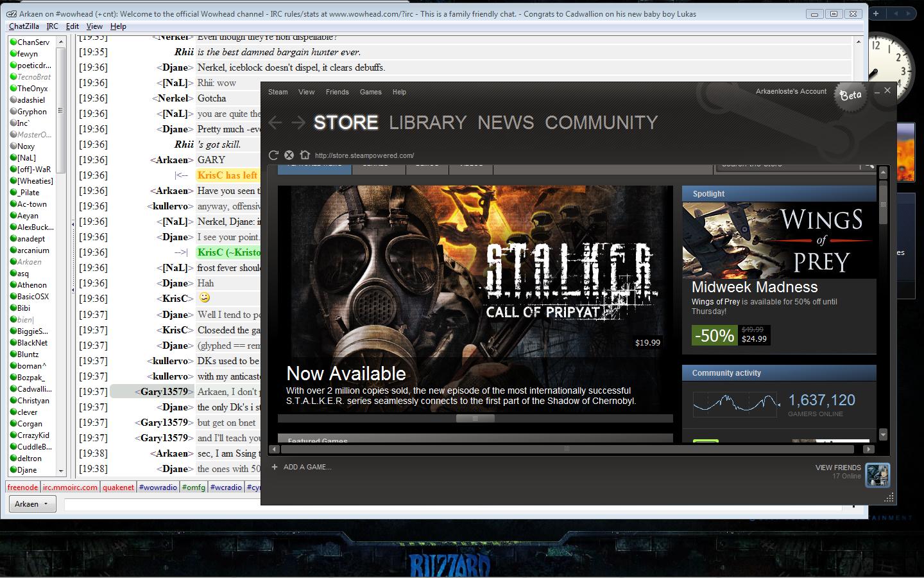Click the plus icon beside Add a Game

click(275, 467)
